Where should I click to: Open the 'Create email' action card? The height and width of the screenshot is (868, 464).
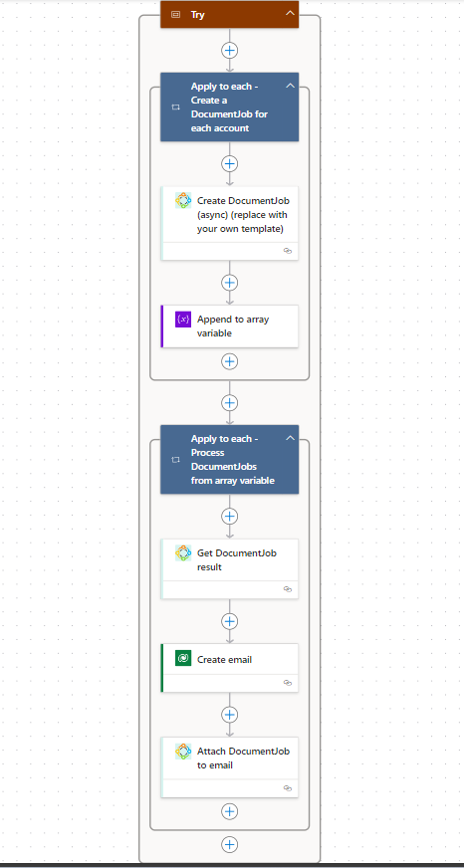pyautogui.click(x=229, y=668)
